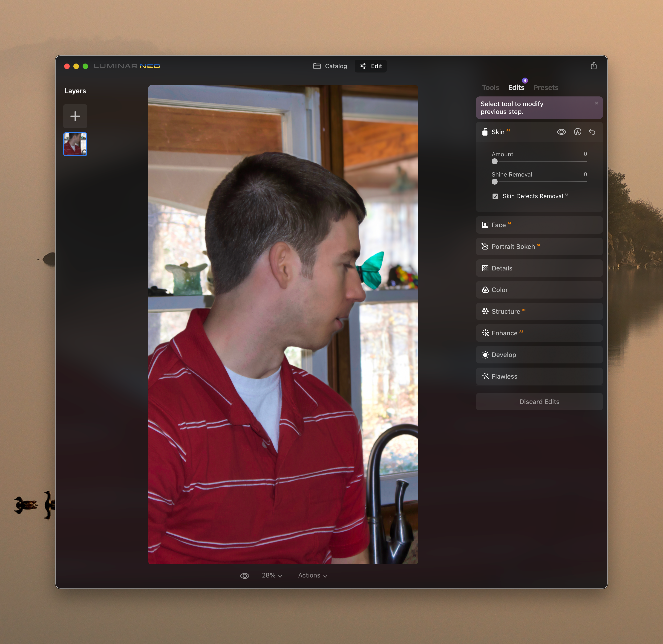This screenshot has width=663, height=644.
Task: Open the Actions dropdown menu
Action: click(x=312, y=576)
